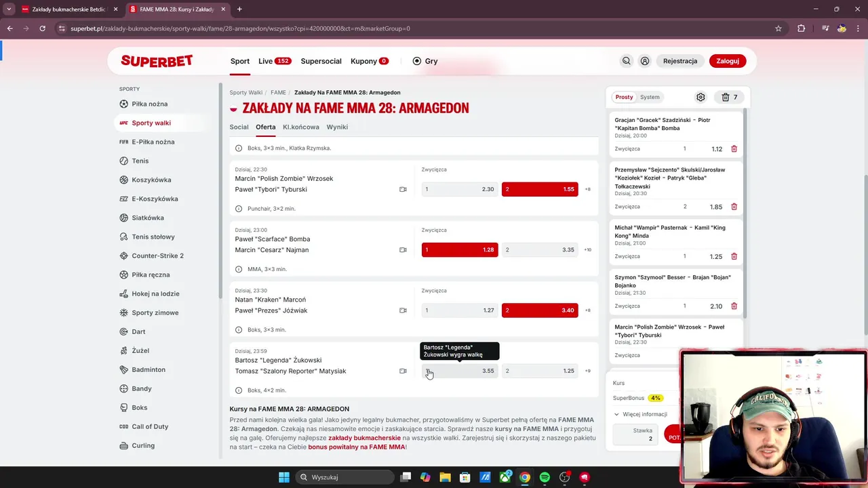Select odds 2.30 for Marcin Wrzosek
Screen dimensions: 868x488
click(x=460, y=189)
